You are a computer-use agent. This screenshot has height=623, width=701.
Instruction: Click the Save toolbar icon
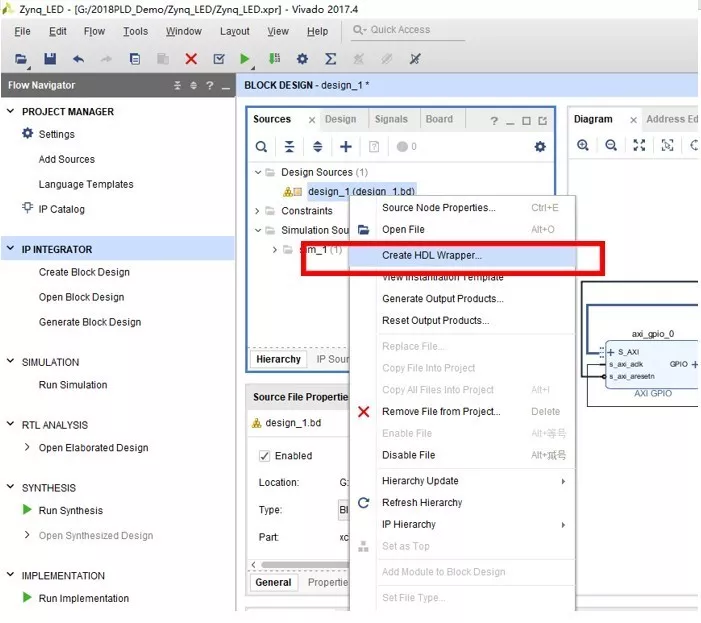pyautogui.click(x=50, y=59)
